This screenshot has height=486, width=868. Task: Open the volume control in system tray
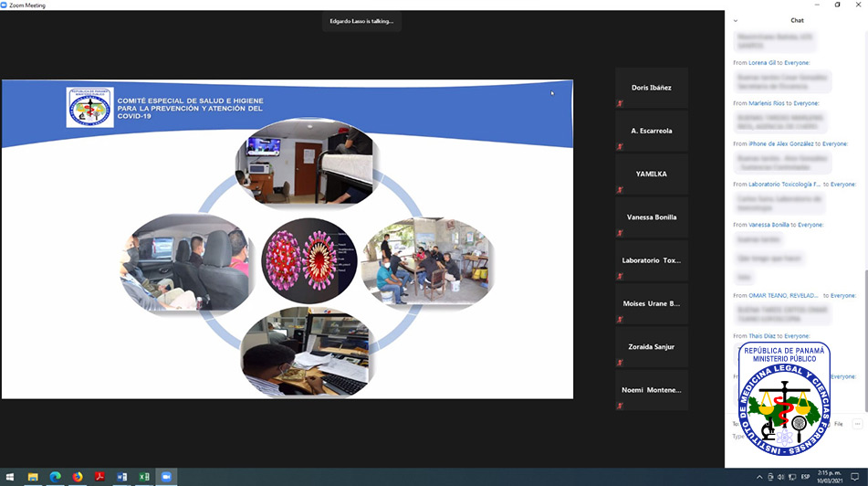tap(780, 477)
